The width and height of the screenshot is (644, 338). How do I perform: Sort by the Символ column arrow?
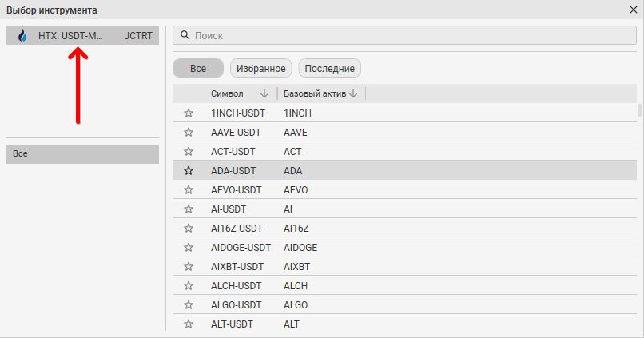(264, 93)
